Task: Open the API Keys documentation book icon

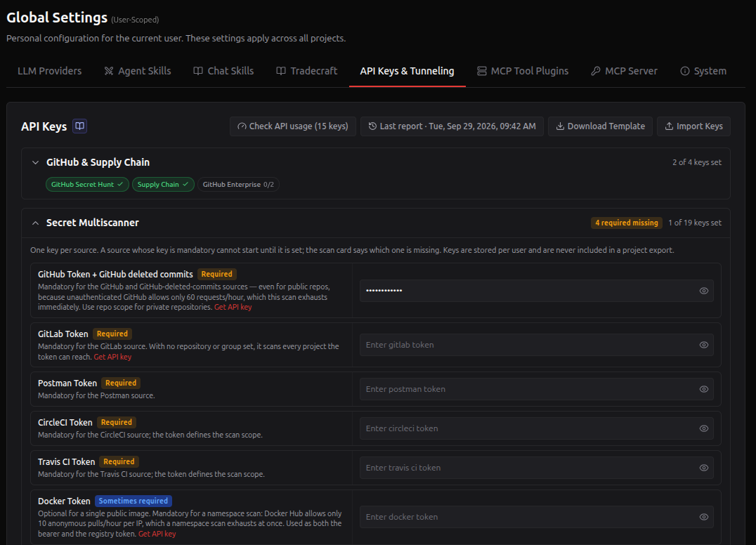Action: pos(79,126)
